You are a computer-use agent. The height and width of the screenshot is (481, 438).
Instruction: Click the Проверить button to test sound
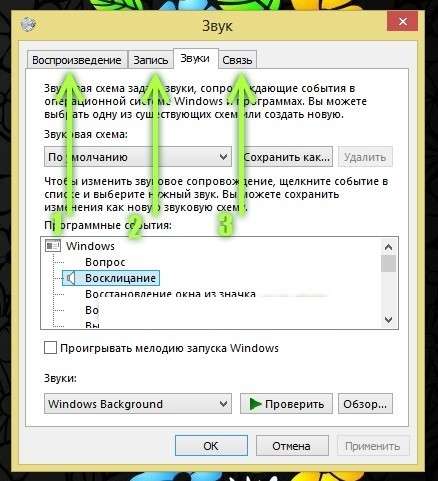286,404
